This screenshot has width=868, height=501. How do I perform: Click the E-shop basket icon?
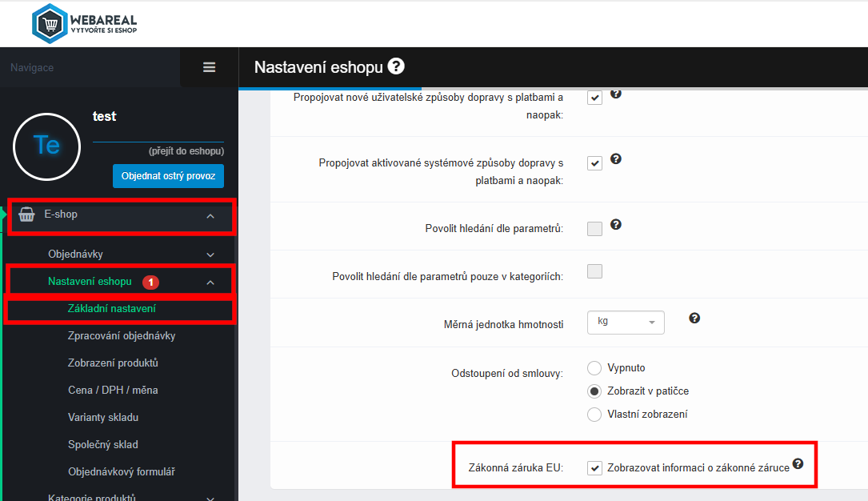pos(26,214)
